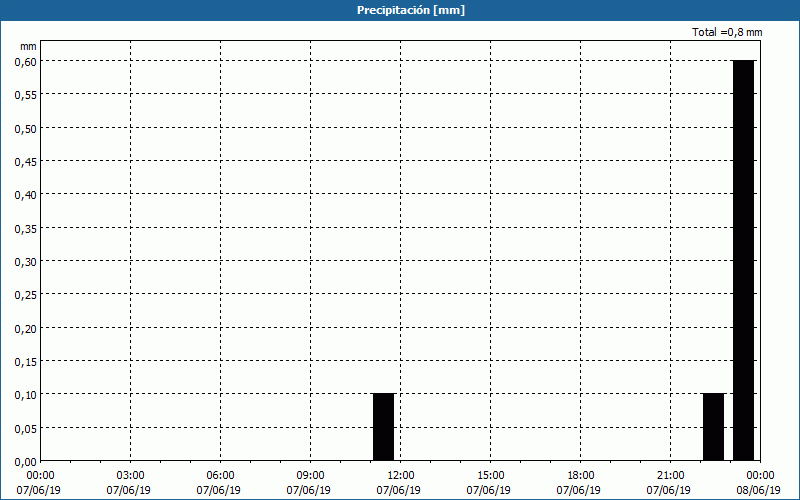Click the 00:00 07/06/19 time label
This screenshot has height=500, width=800.
(x=40, y=483)
